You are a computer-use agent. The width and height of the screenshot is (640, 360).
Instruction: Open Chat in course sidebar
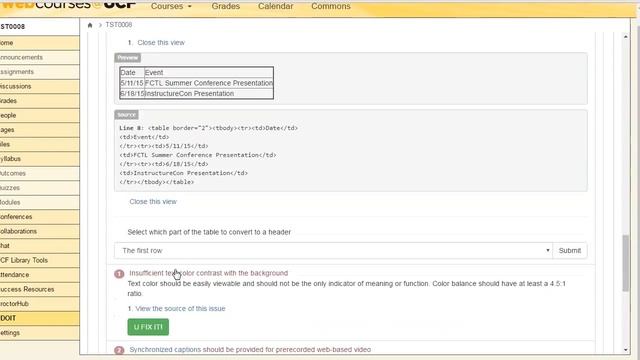coord(40,246)
